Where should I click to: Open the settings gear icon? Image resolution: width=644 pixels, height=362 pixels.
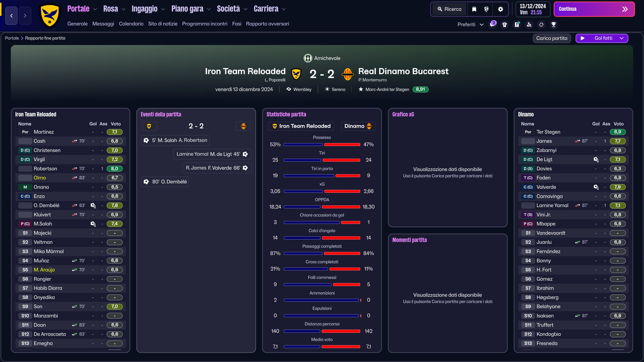pos(500,9)
